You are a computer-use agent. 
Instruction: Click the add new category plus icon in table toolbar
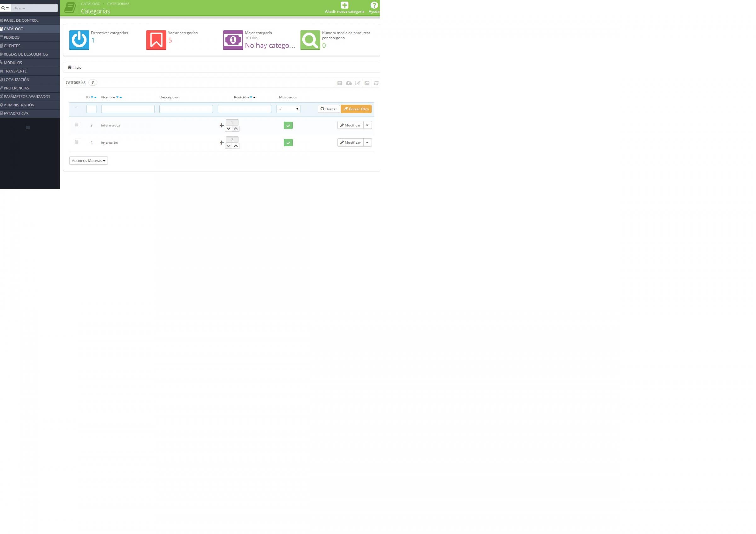(x=340, y=83)
